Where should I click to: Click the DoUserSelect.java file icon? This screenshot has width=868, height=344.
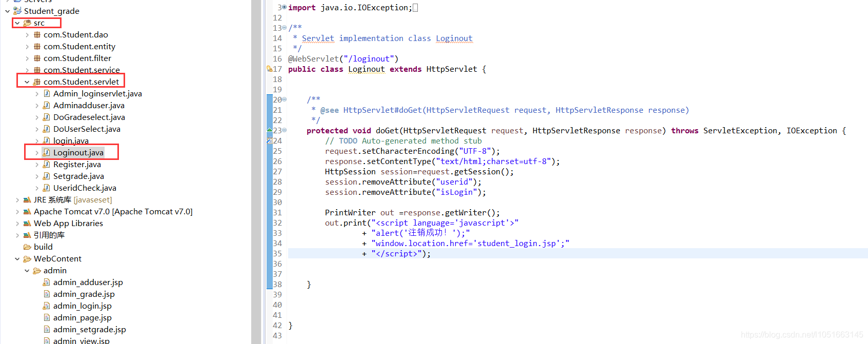[x=47, y=129]
